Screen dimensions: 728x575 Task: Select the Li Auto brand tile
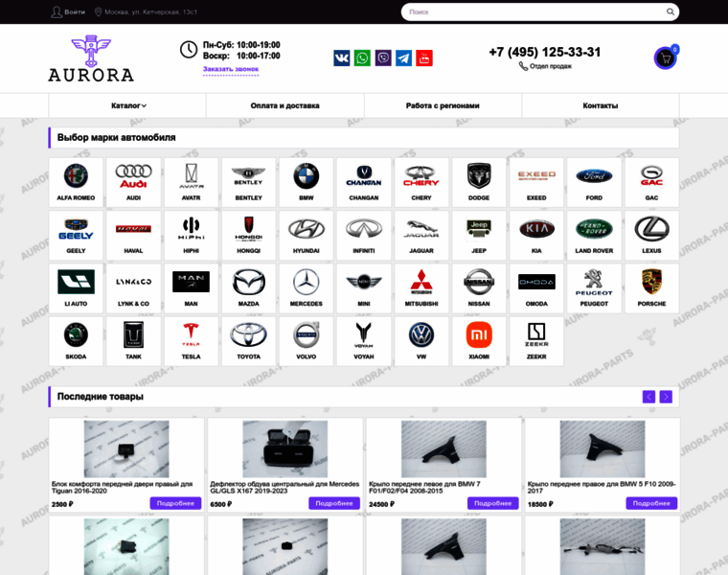(76, 287)
